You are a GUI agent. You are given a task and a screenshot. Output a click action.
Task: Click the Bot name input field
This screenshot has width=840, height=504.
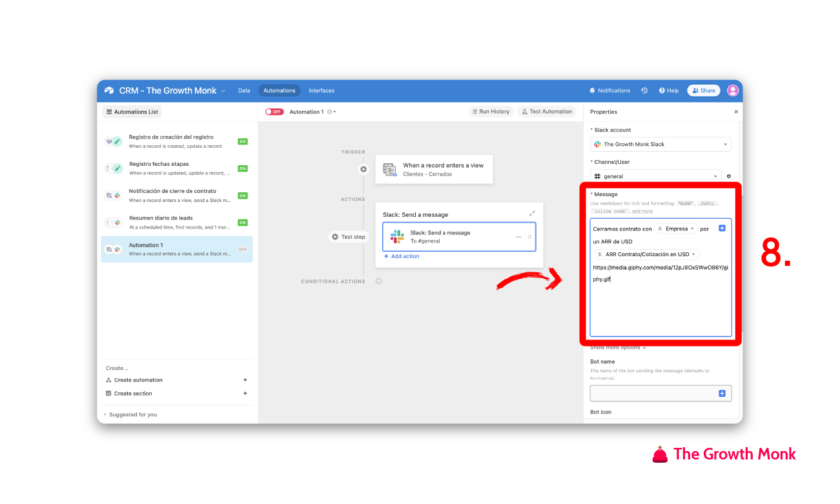(x=661, y=394)
